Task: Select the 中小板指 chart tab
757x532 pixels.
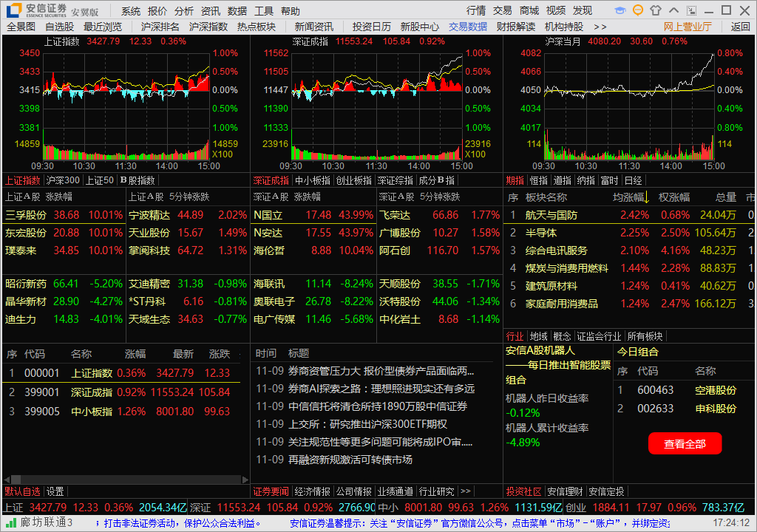Action: pyautogui.click(x=313, y=180)
